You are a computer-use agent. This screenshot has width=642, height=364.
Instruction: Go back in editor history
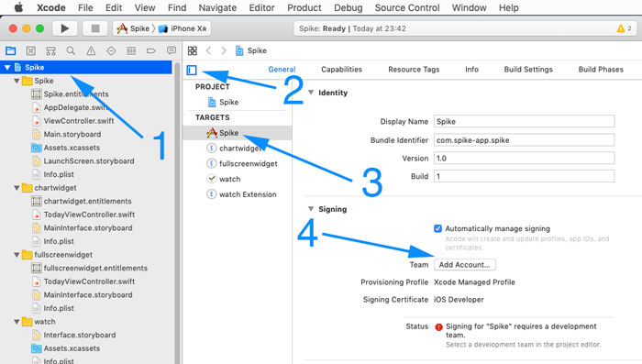(x=208, y=50)
